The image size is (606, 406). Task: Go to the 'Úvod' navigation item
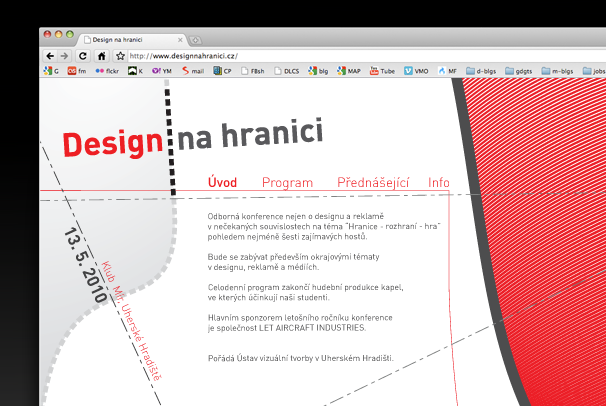[222, 183]
